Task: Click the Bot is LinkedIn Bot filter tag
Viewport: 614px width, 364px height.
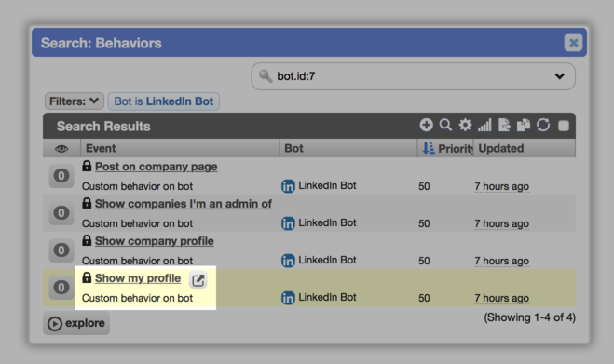Action: coord(164,101)
